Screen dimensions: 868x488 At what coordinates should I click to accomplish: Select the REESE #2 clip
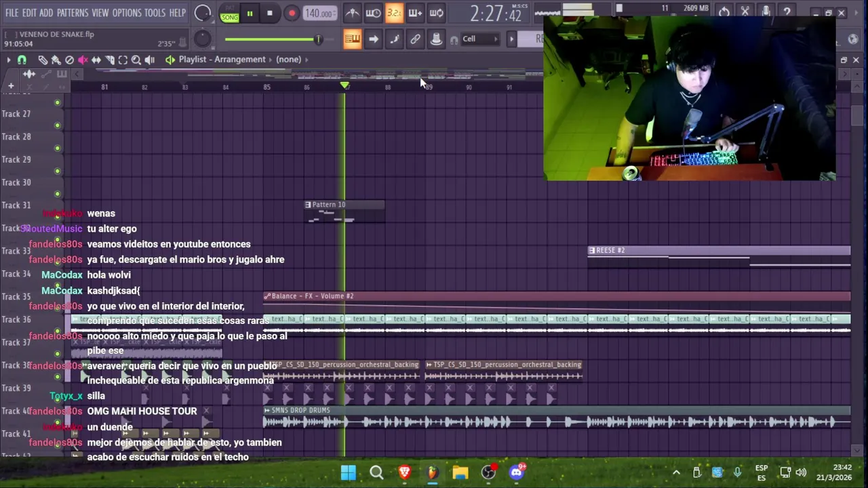click(x=719, y=258)
